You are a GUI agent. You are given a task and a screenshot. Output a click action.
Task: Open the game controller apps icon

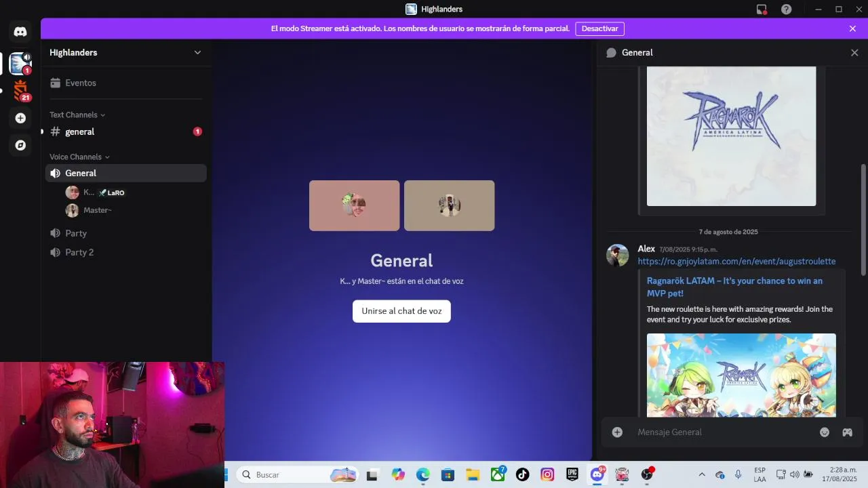847,432
